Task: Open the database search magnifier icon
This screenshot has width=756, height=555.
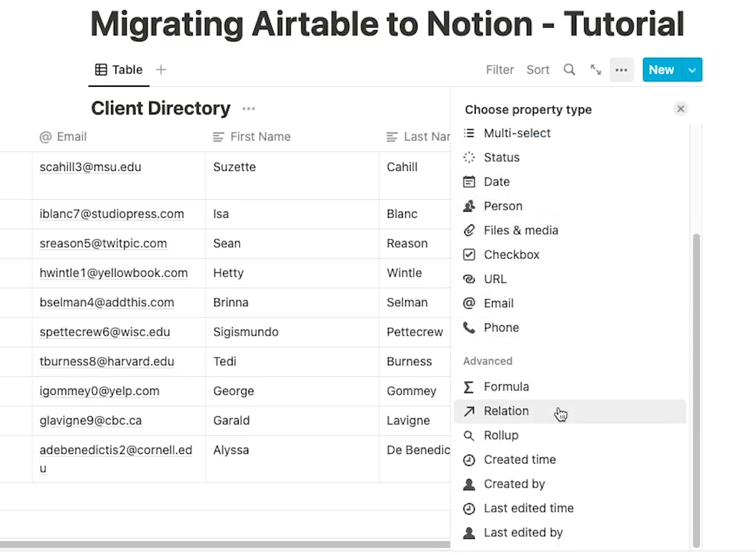Action: pyautogui.click(x=570, y=70)
